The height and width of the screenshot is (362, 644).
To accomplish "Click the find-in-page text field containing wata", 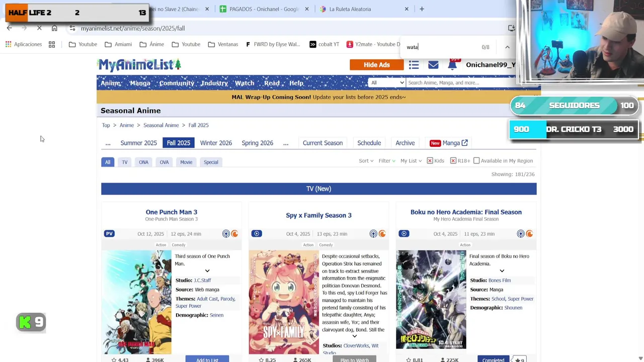I will (440, 47).
